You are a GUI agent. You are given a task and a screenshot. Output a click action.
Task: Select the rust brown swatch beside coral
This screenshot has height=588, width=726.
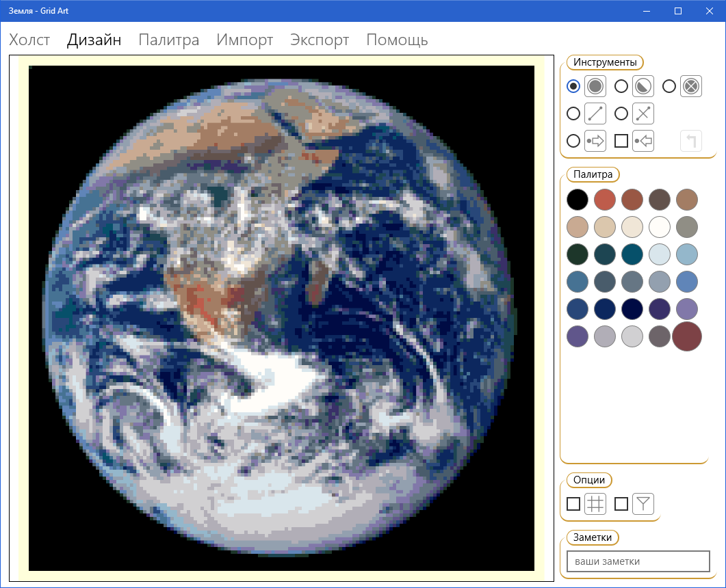(632, 200)
